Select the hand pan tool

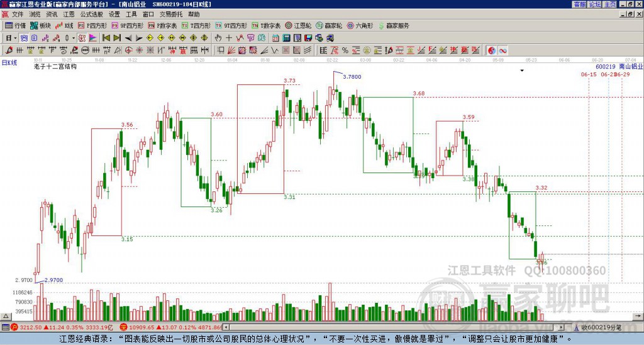tap(218, 38)
